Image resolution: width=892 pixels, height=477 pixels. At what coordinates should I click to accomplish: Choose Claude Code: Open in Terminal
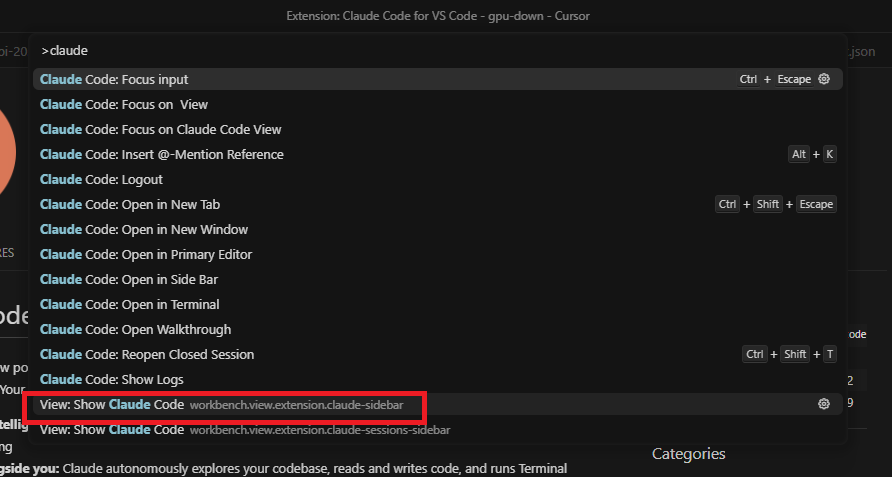click(x=437, y=305)
